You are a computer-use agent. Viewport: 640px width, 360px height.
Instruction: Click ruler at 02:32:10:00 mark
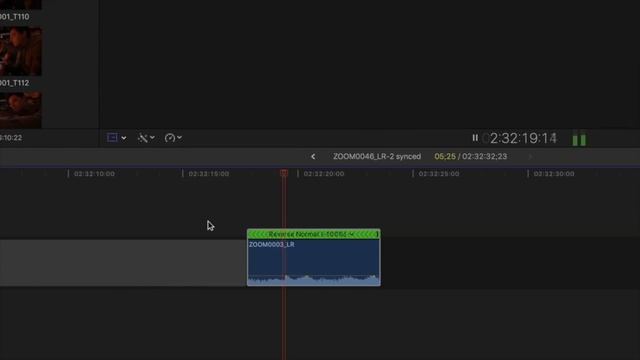[x=94, y=174]
